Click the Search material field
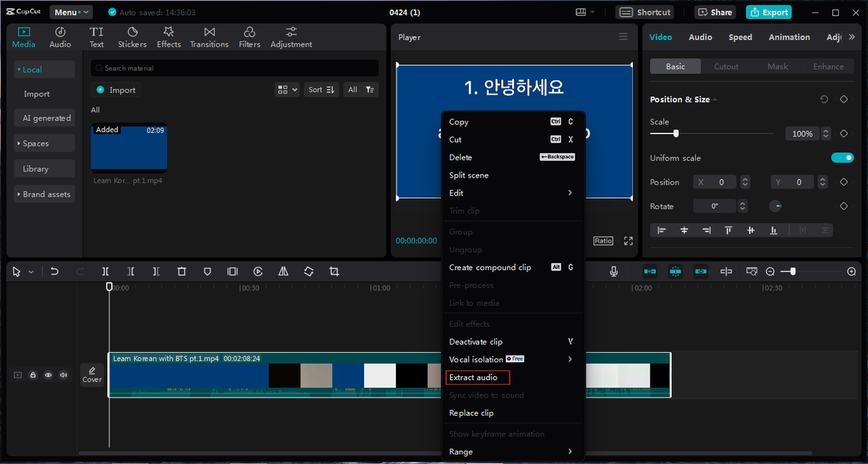The image size is (868, 464). point(235,68)
